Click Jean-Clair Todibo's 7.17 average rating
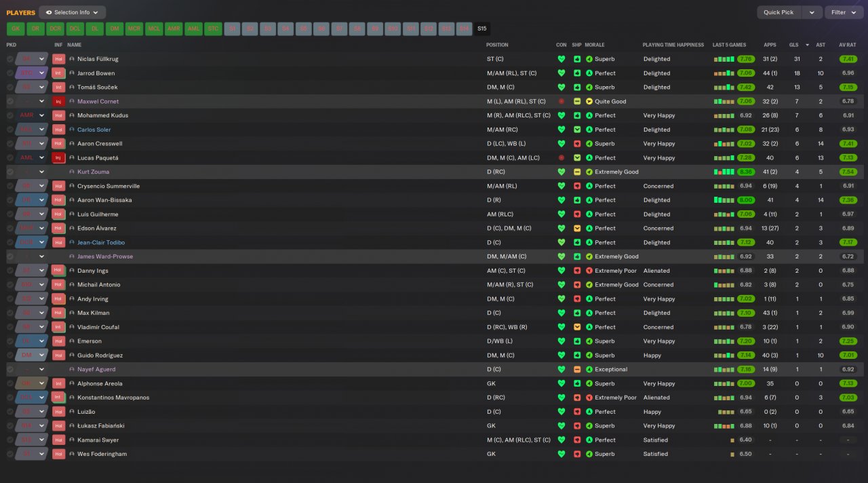This screenshot has height=483, width=868. point(848,243)
